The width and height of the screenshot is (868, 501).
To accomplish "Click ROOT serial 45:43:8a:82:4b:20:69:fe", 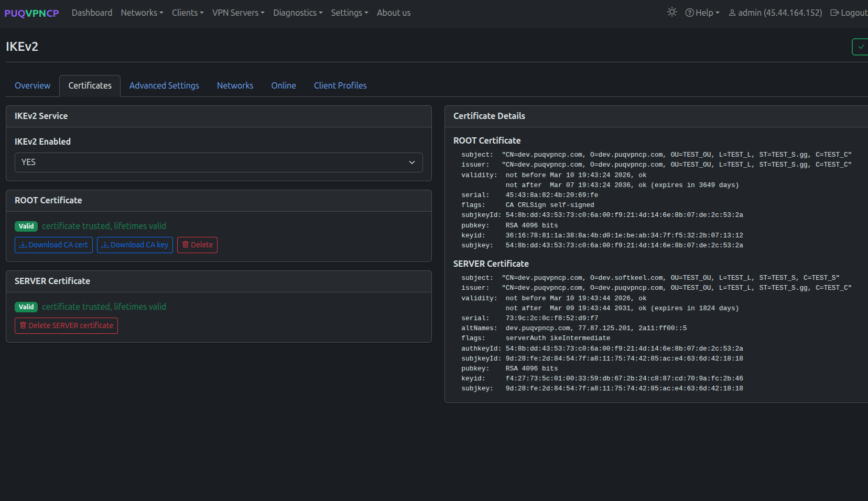I will click(x=551, y=195).
